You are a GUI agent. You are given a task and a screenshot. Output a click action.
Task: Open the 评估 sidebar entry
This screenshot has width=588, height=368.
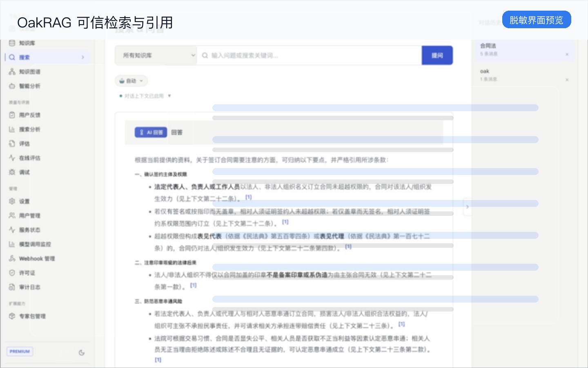point(24,144)
